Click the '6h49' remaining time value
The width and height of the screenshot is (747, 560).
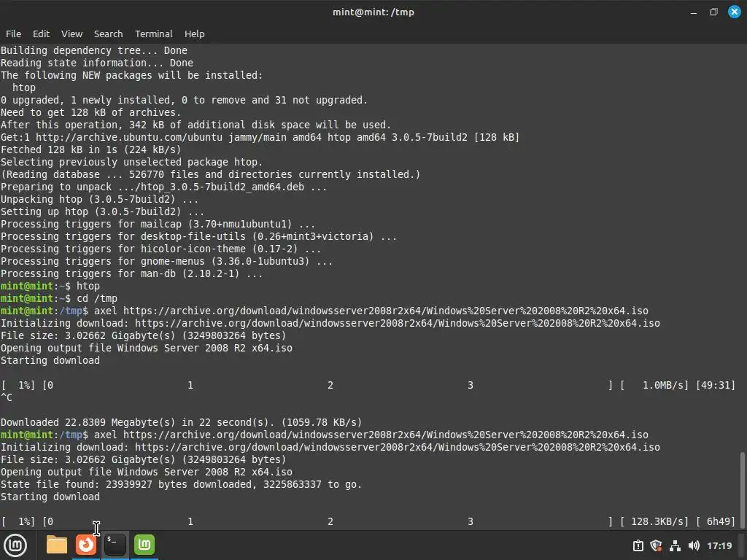click(718, 521)
